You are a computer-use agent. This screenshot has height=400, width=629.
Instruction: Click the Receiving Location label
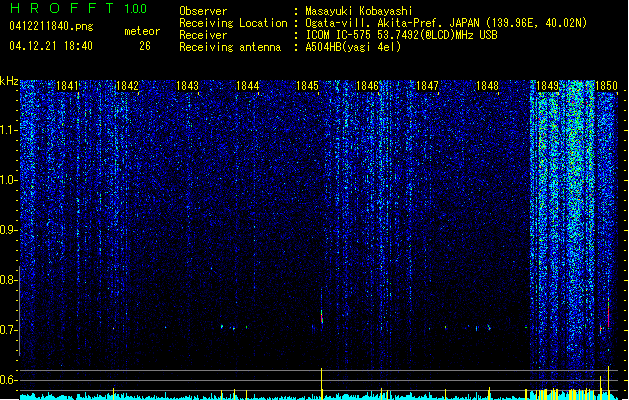[x=233, y=23]
